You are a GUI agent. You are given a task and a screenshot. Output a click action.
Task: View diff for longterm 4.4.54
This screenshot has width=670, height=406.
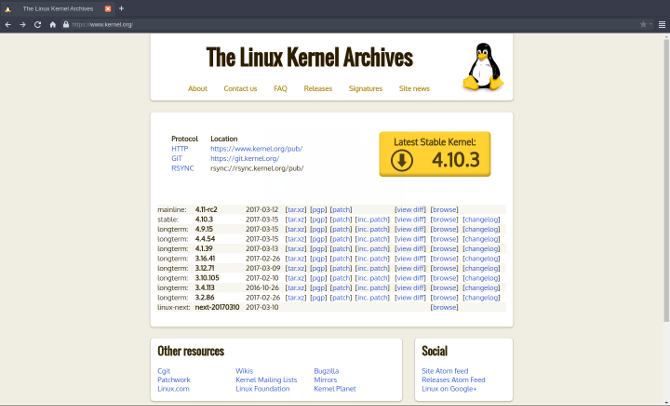[410, 239]
